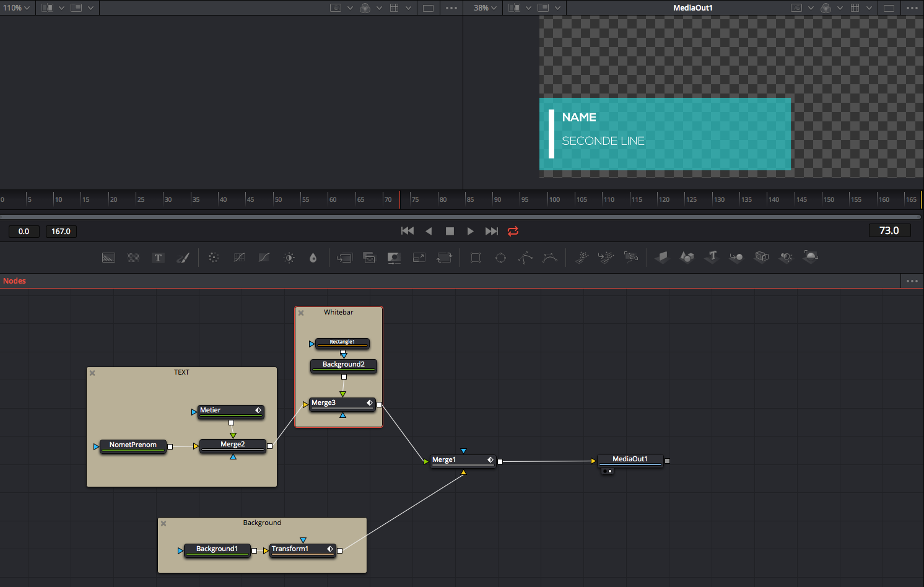The image size is (924, 587).
Task: Add a pEmitter particle node from the toolbar
Action: [582, 258]
